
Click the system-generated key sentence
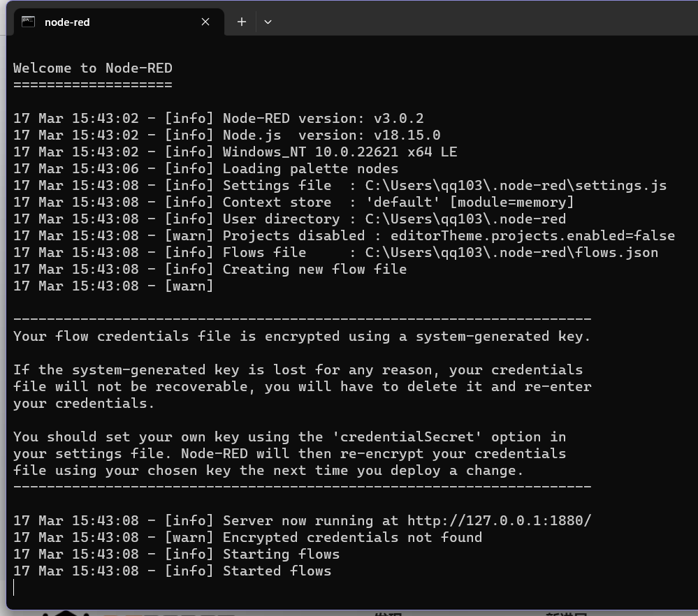tap(302, 337)
